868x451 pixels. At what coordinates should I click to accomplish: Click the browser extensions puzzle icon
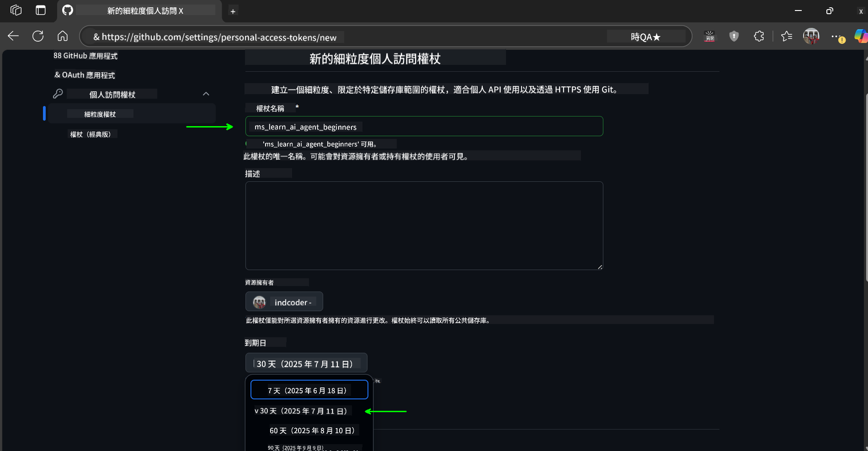[759, 36]
